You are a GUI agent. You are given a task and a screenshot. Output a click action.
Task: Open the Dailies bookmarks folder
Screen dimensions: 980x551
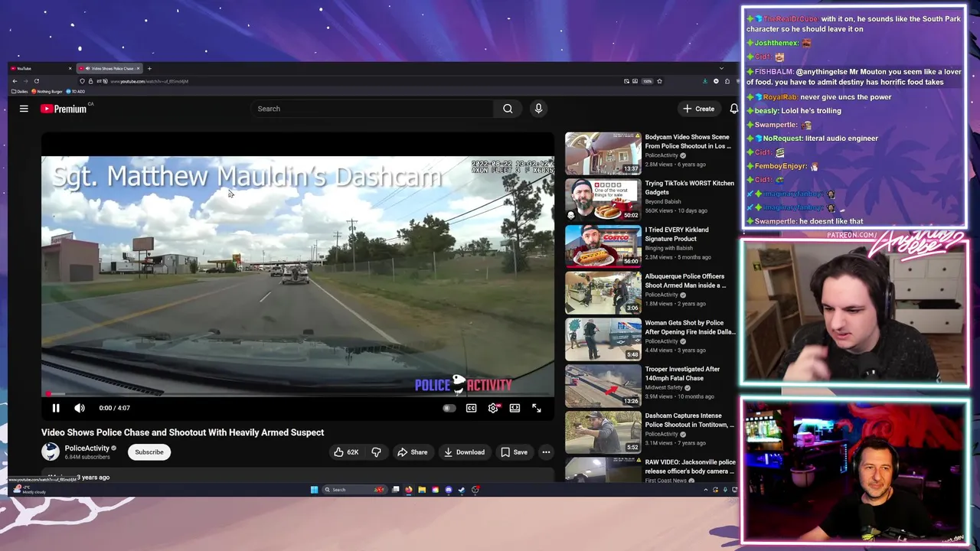click(19, 91)
